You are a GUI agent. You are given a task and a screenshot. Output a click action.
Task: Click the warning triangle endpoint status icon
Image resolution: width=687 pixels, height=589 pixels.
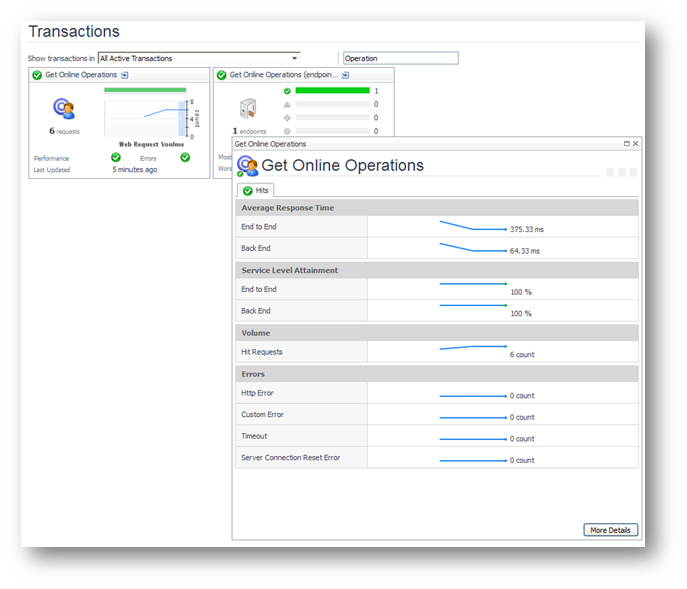coord(287,104)
